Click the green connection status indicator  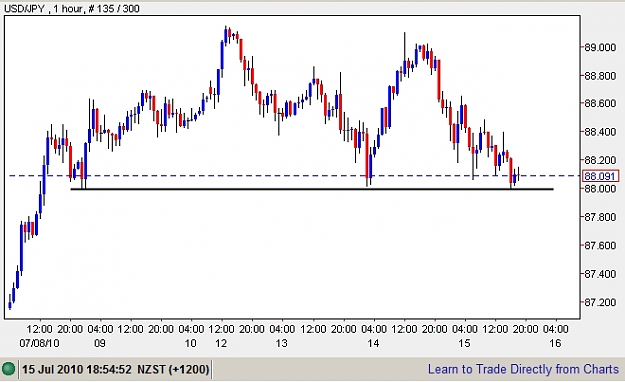(x=8, y=369)
